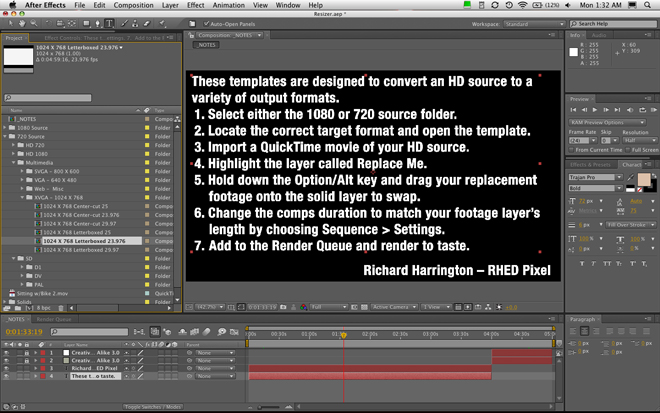Select the Eraser tool
Viewport: 660px width, 413px height.
tap(146, 24)
